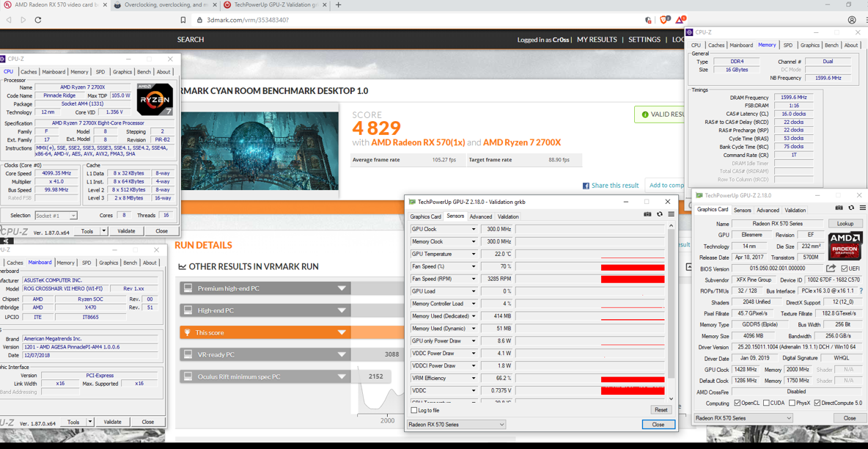Toggle the OpenCL checkbox
Viewport: 868px width, 449px height.
[737, 403]
